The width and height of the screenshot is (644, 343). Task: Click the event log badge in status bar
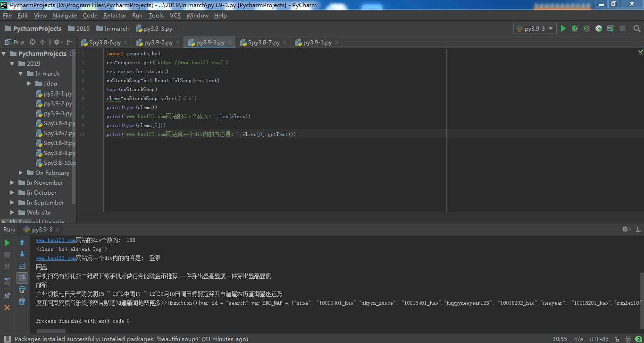[x=638, y=339]
